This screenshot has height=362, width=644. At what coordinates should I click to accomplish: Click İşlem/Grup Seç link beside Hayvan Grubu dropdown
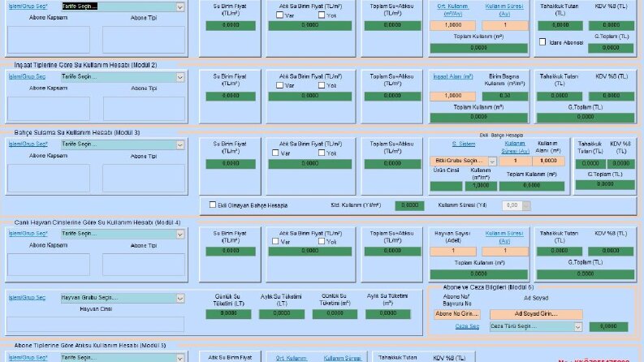click(27, 298)
